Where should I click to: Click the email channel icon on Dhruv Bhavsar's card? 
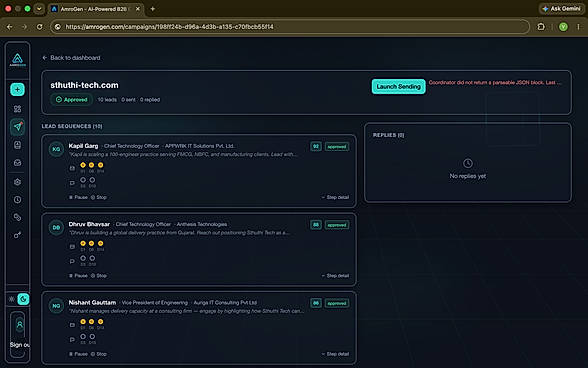72,247
